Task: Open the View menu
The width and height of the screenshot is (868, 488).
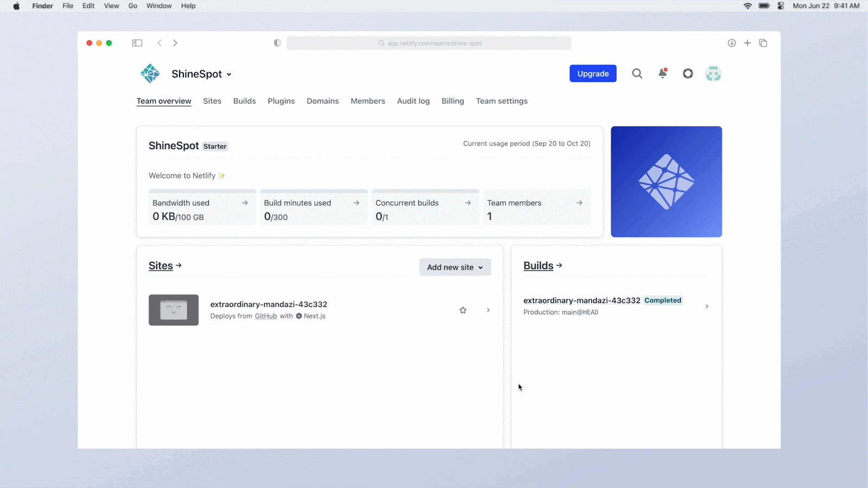Action: tap(111, 6)
